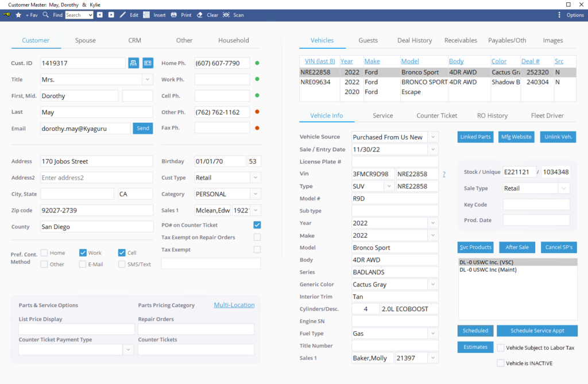Open the Deal History tab
588x384 pixels.
pos(415,40)
